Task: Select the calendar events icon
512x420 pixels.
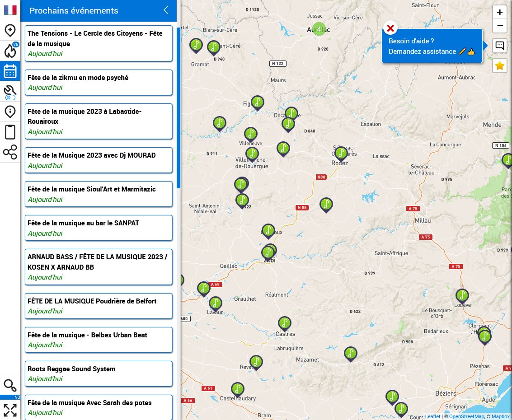Action: pyautogui.click(x=10, y=71)
